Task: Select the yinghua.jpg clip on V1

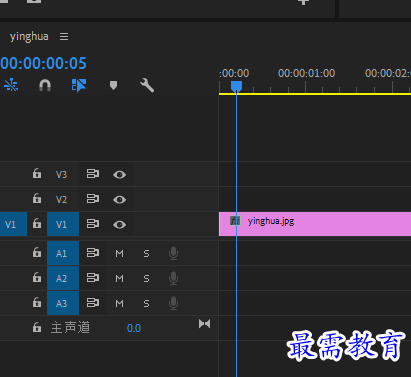Action: (x=315, y=224)
